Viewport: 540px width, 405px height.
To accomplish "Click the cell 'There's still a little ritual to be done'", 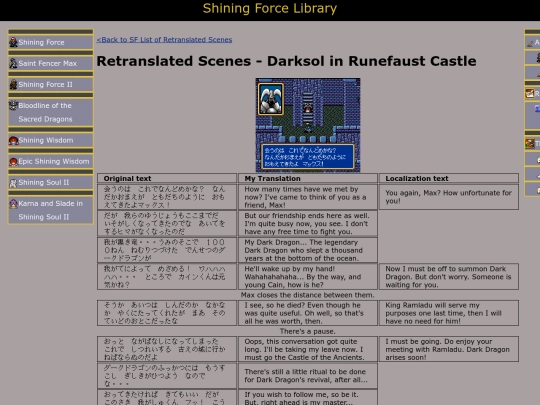I will click(x=308, y=376).
